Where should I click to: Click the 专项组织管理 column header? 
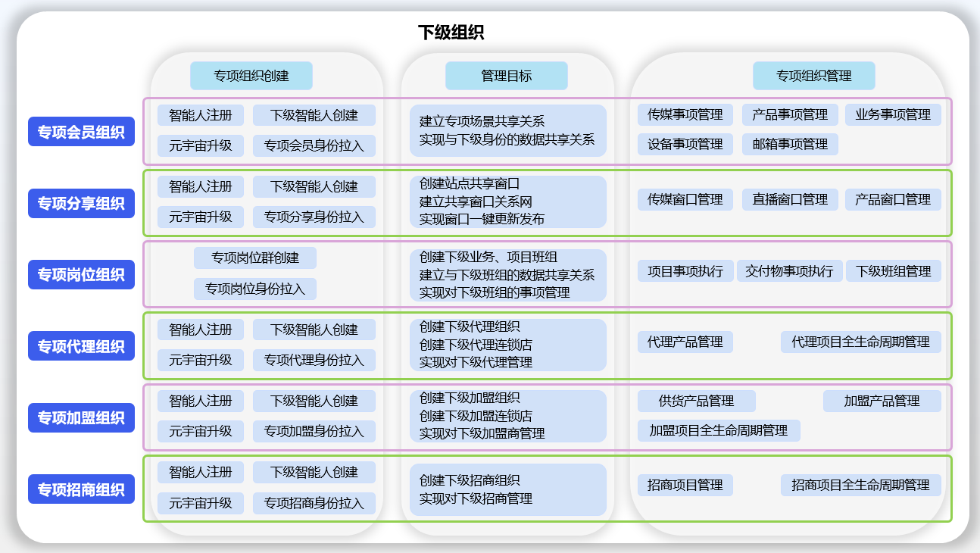pyautogui.click(x=814, y=76)
